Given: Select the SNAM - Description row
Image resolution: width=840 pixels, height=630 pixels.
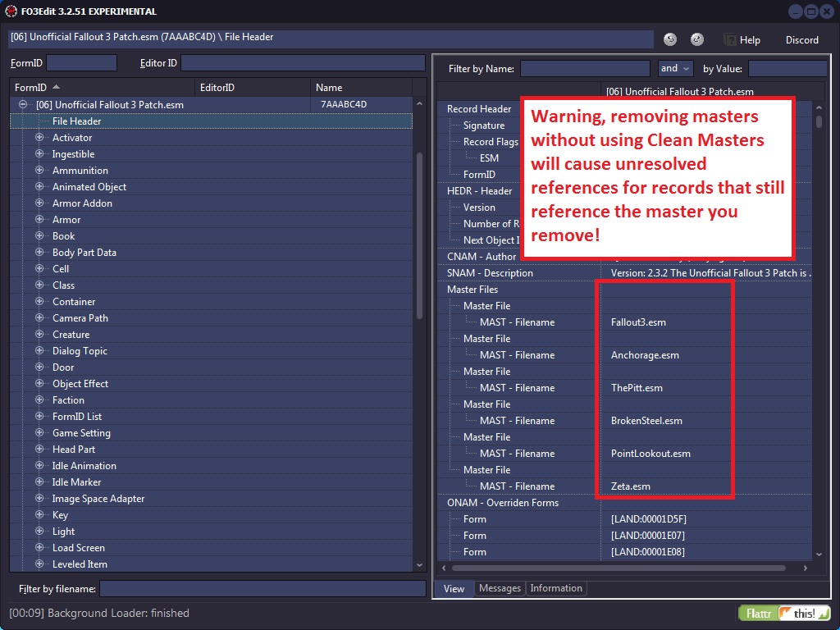Looking at the screenshot, I should click(624, 273).
